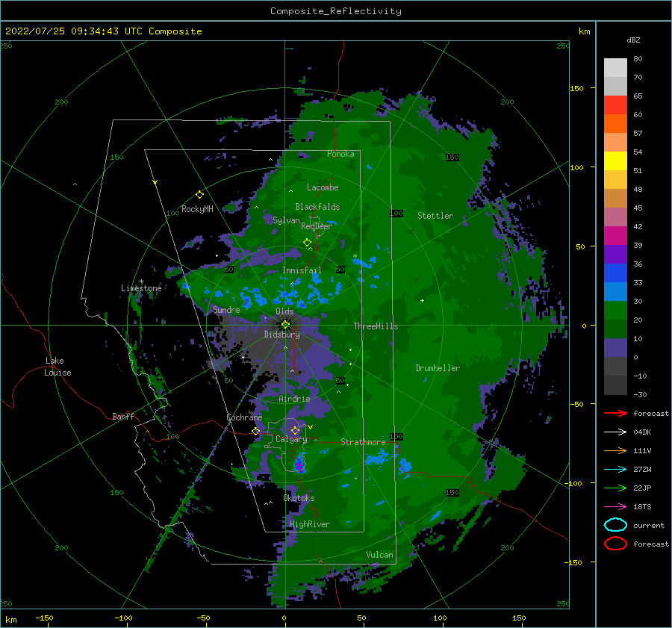Viewport: 672px width, 628px height.
Task: Pick the cyan 27ZW arrow icon
Action: [x=615, y=470]
